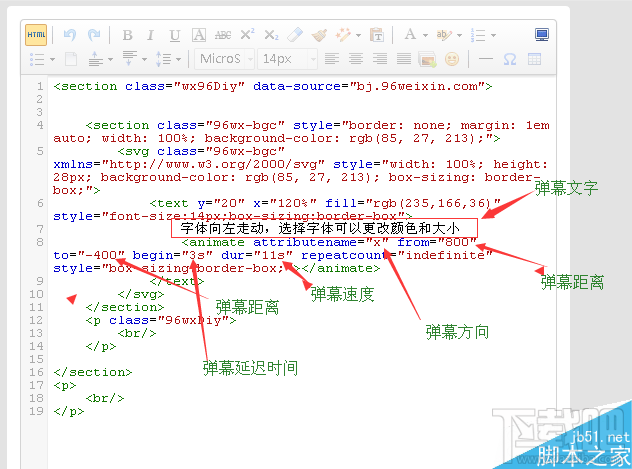Click the align center icon
Screen dimensions: 632x469
pos(356,59)
